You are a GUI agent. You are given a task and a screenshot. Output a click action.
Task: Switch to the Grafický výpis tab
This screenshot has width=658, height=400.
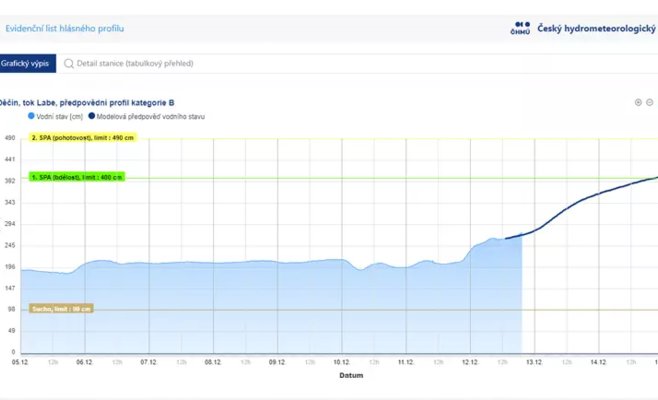click(x=23, y=63)
